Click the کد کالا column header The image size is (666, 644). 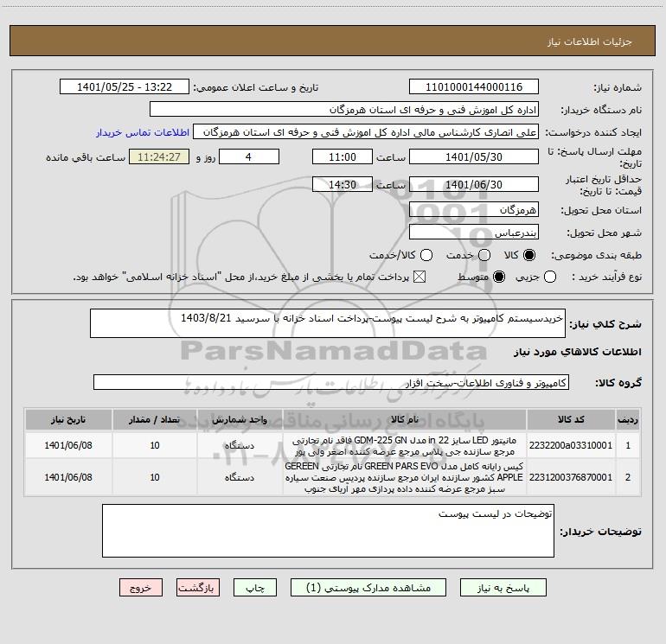571,419
